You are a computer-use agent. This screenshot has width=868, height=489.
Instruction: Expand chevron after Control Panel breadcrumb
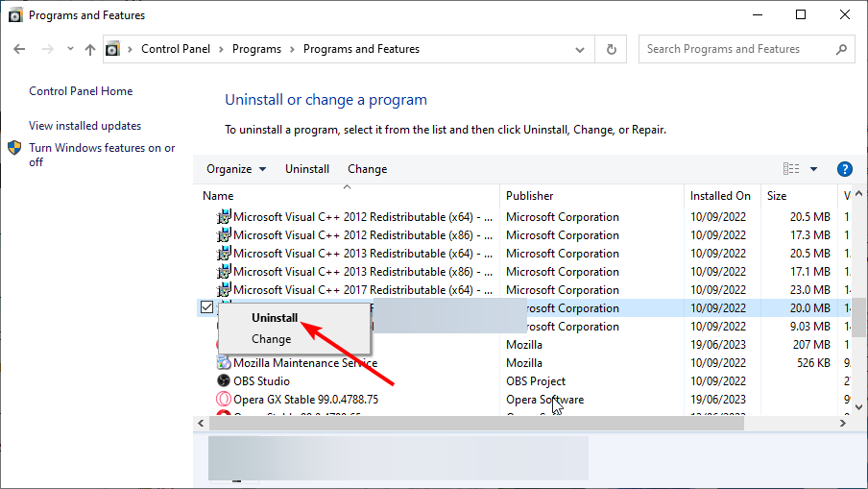pyautogui.click(x=221, y=49)
